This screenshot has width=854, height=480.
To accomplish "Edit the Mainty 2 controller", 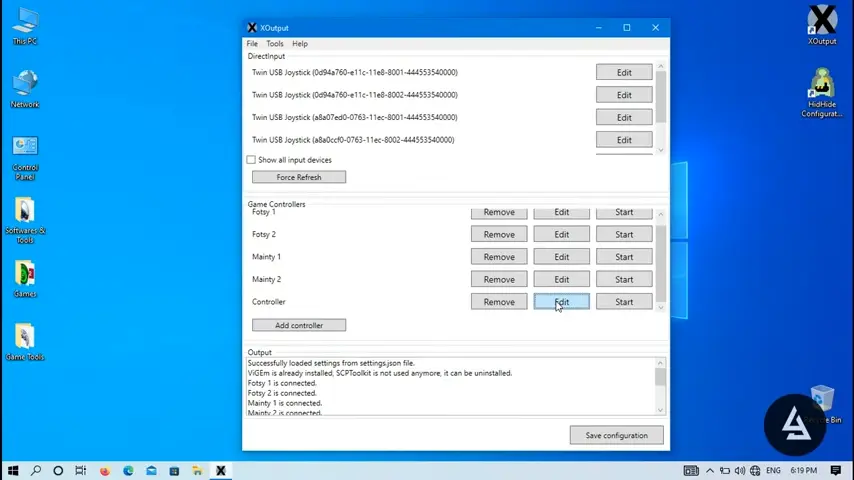I will (562, 279).
